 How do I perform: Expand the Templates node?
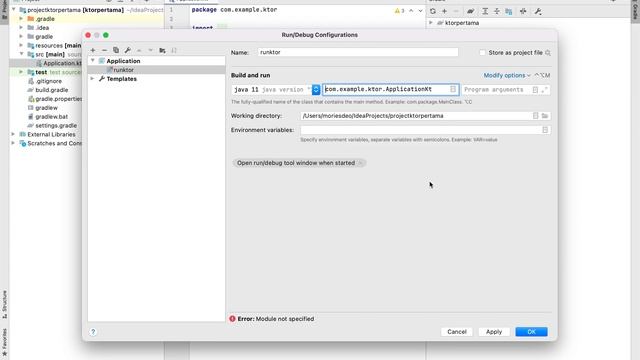click(93, 79)
